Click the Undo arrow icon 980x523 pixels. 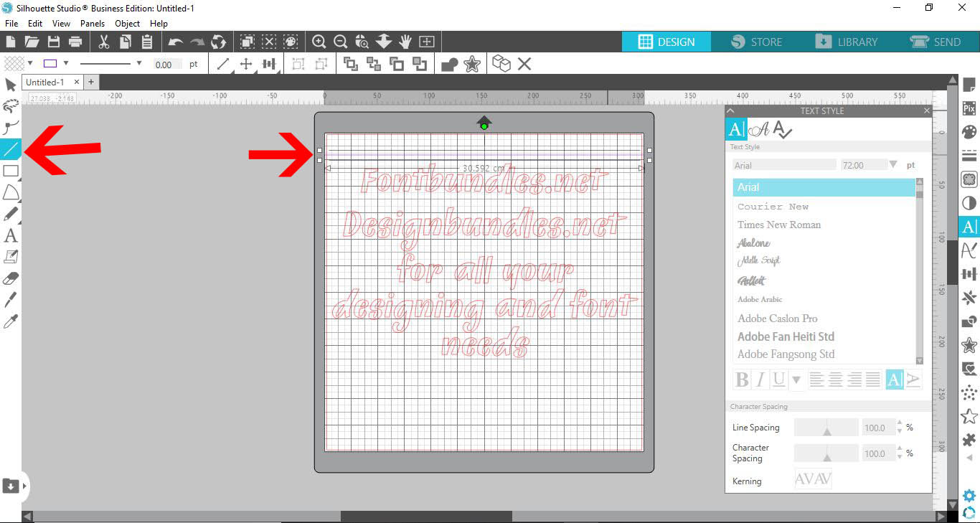pyautogui.click(x=175, y=42)
